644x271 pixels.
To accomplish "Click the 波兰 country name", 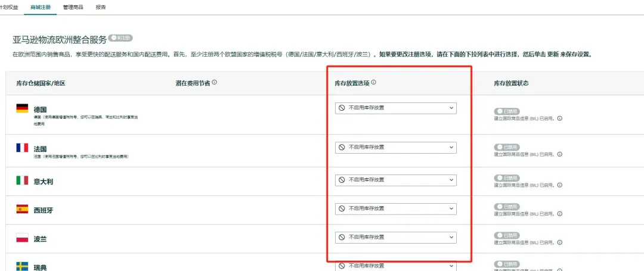I will pyautogui.click(x=41, y=239).
